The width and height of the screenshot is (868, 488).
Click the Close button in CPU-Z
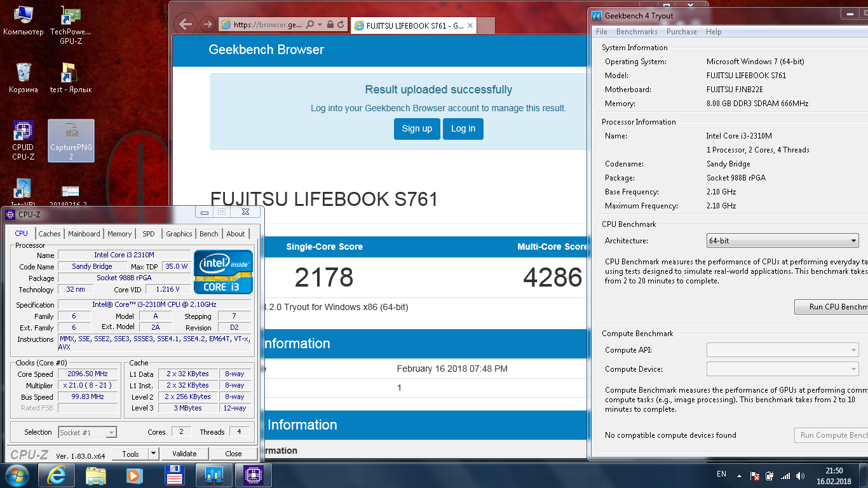233,454
